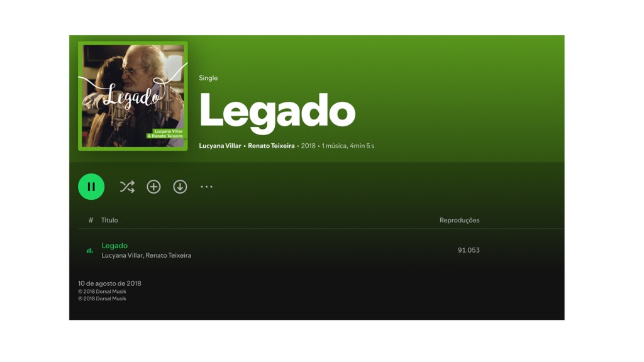Image resolution: width=644 pixels, height=362 pixels.
Task: Download the Legado single
Action: (180, 187)
